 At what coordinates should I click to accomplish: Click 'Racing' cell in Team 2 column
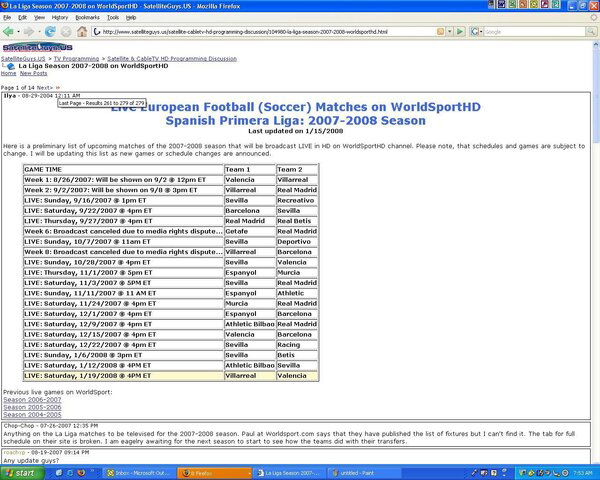(297, 345)
